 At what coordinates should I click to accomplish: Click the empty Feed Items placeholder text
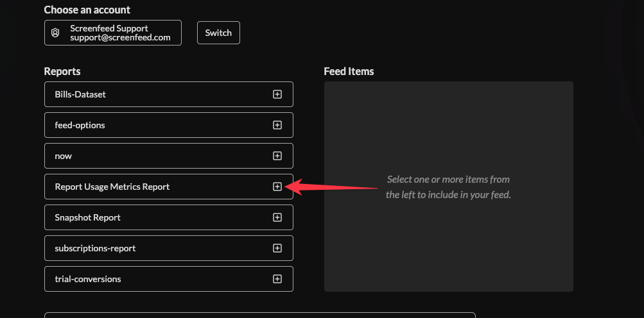click(448, 187)
